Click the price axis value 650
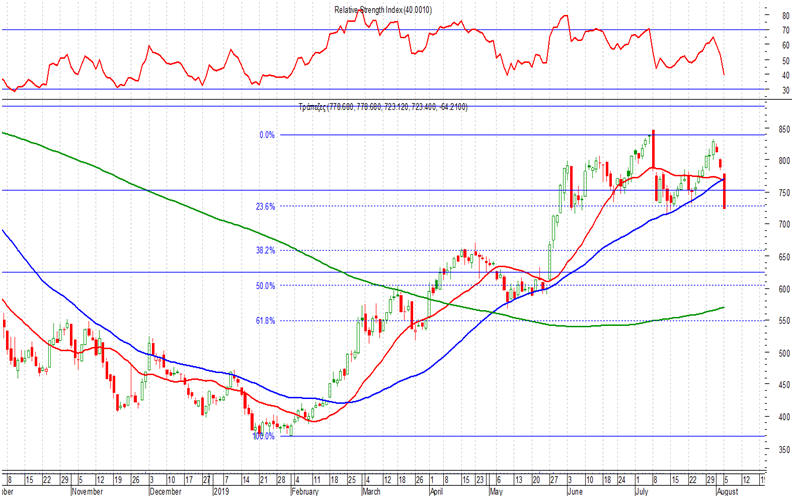This screenshot has height=498, width=794. click(784, 257)
